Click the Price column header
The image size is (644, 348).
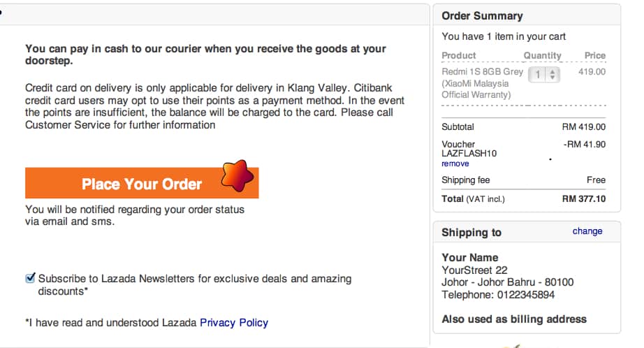tap(594, 55)
